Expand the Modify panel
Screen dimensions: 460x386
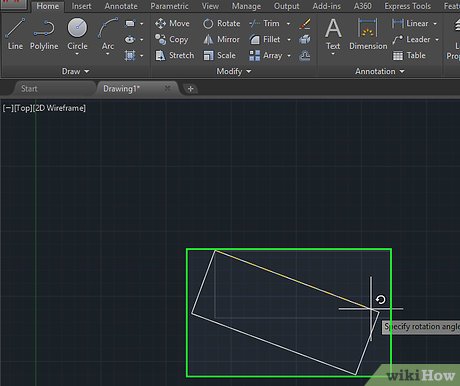point(234,71)
